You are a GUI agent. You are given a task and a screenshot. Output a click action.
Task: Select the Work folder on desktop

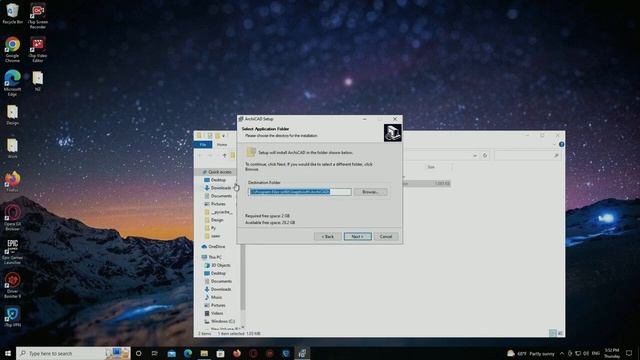click(12, 148)
